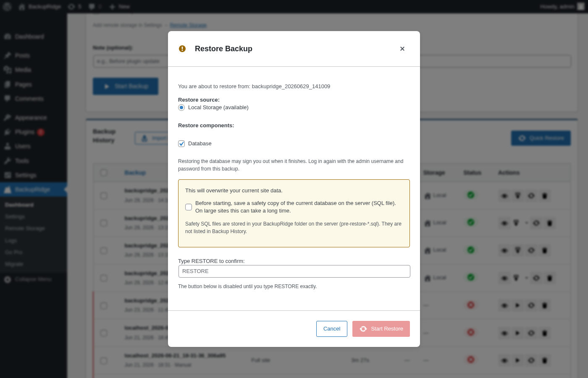Image resolution: width=588 pixels, height=378 pixels.
Task: Open the New content menu in admin bar
Action: pyautogui.click(x=120, y=7)
